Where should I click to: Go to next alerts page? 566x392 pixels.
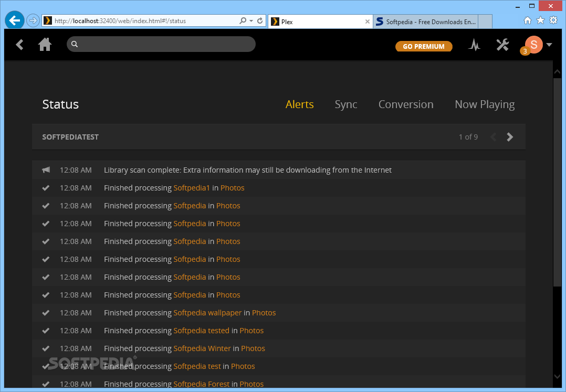point(510,137)
